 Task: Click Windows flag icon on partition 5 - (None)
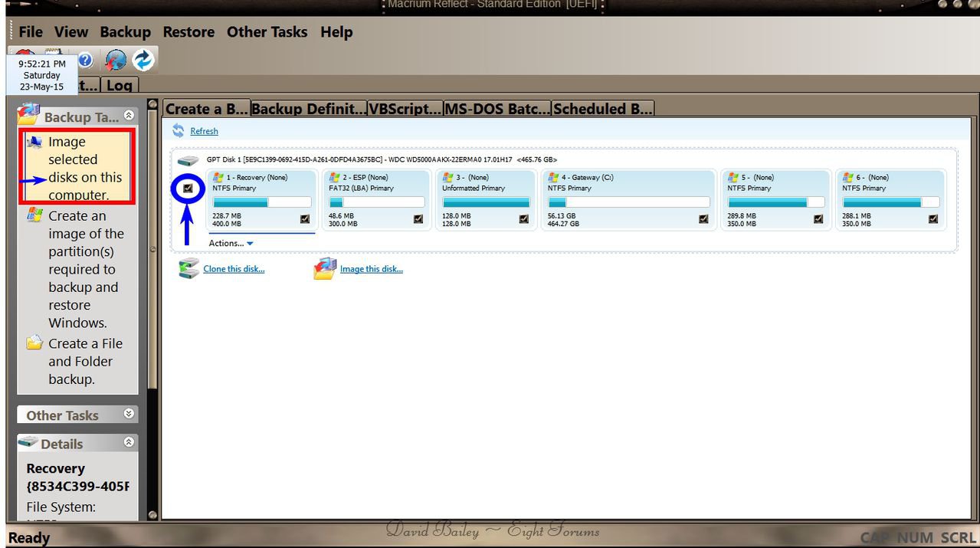click(733, 177)
